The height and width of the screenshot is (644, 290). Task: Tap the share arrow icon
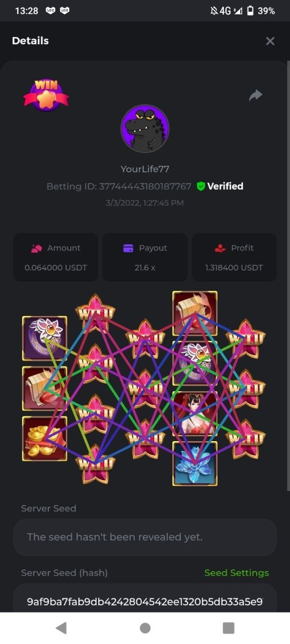click(256, 95)
